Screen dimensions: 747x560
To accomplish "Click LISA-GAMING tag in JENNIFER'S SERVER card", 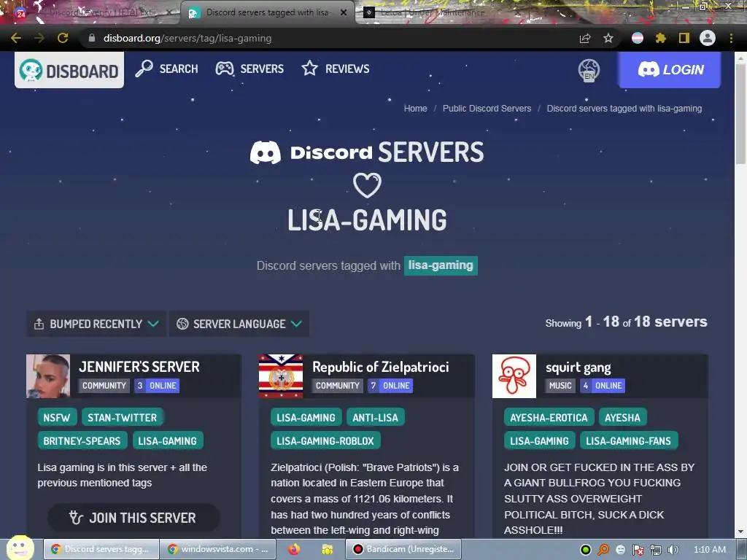I will point(167,441).
